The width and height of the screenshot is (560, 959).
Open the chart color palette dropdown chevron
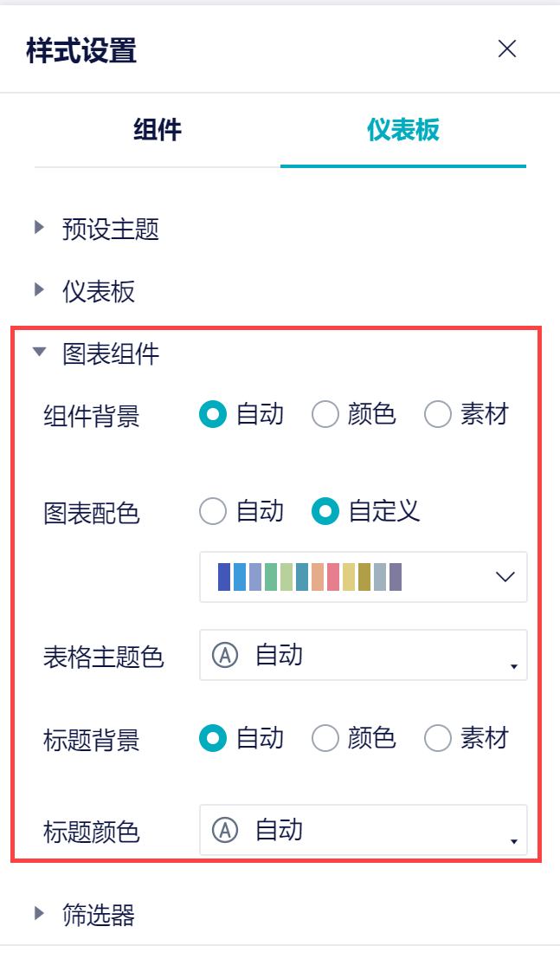(505, 577)
